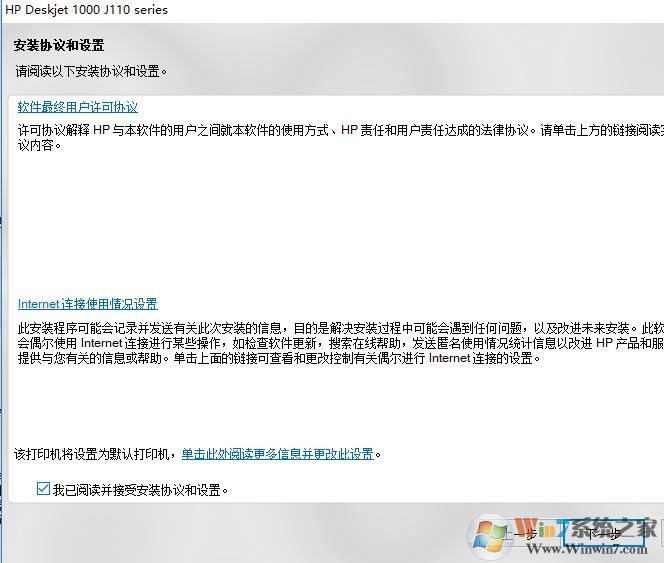Screen dimensions: 664x563
Task: Open the 软件最终用户许可协议 link
Action: [77, 107]
